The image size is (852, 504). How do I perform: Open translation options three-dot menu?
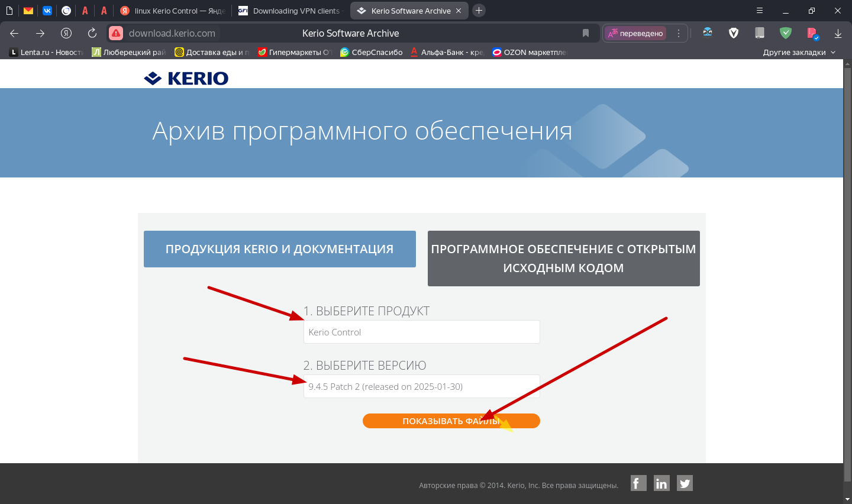coord(679,33)
